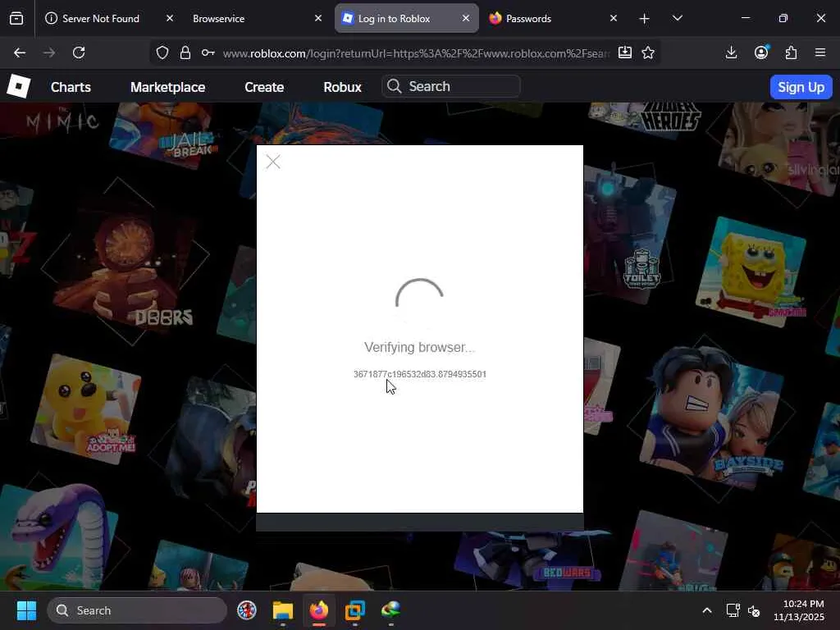Switch to the Browservice tab

tap(256, 18)
